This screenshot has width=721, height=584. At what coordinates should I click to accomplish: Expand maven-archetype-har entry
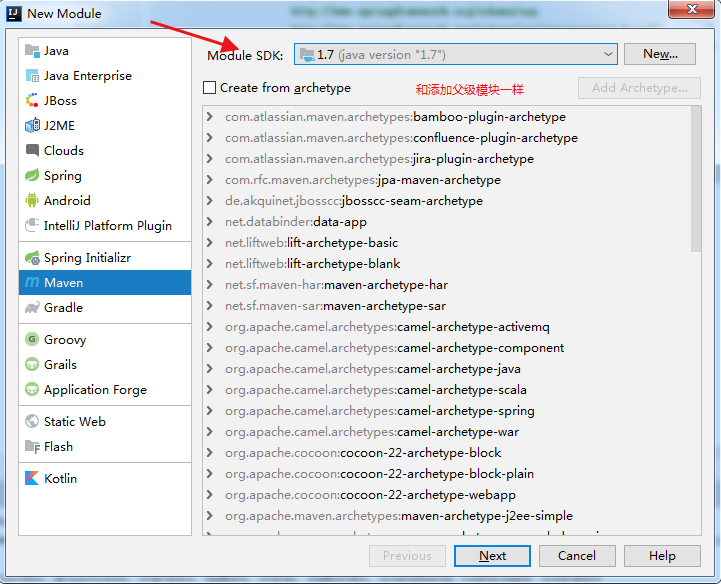coord(210,285)
